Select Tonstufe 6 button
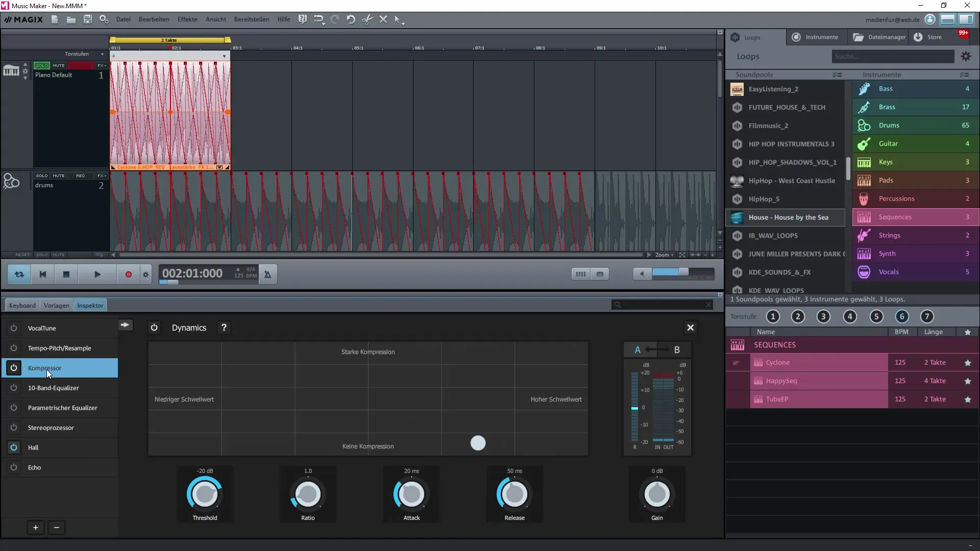Screen dimensions: 980x551 (x=901, y=316)
